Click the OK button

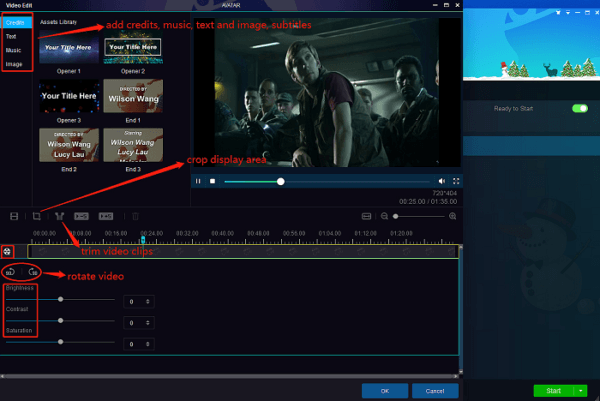pos(385,391)
